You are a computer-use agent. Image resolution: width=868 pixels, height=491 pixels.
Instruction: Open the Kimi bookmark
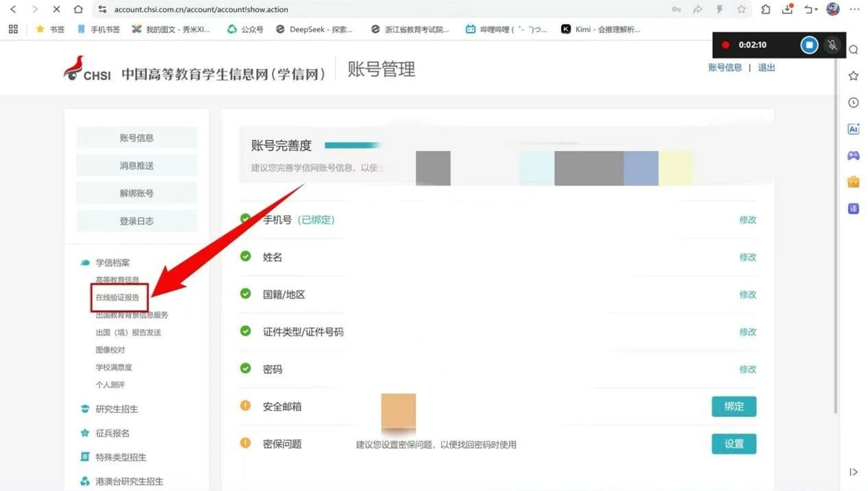coord(601,29)
